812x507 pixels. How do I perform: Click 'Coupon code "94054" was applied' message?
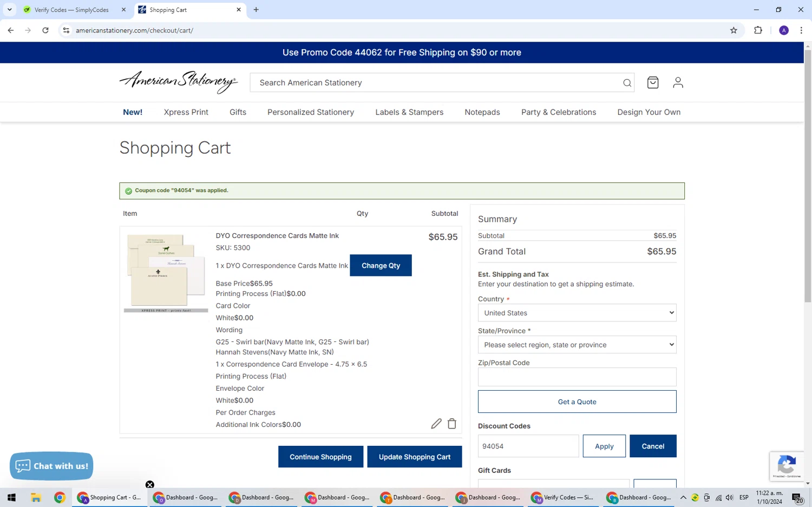click(x=181, y=190)
